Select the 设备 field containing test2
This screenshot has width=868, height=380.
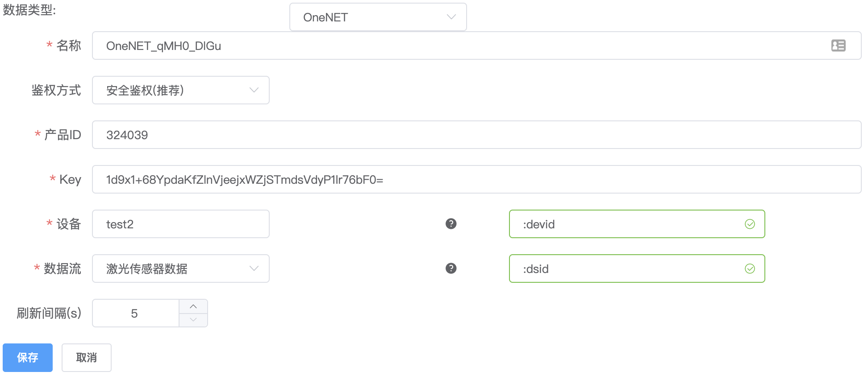tap(181, 224)
